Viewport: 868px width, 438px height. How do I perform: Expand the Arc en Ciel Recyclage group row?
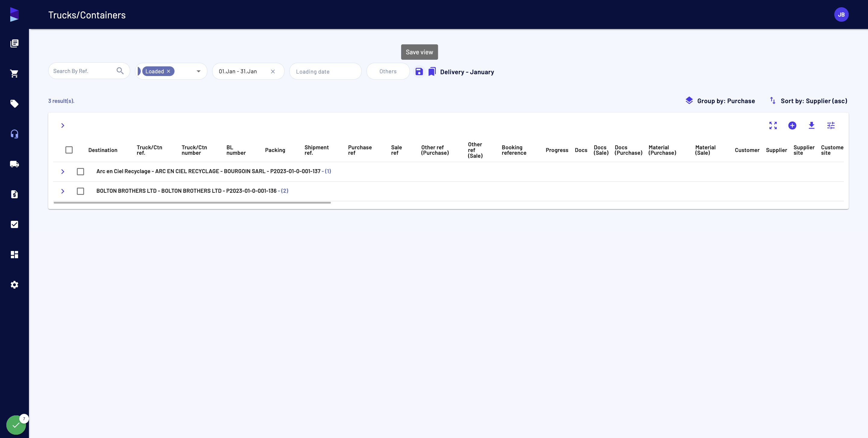(63, 172)
